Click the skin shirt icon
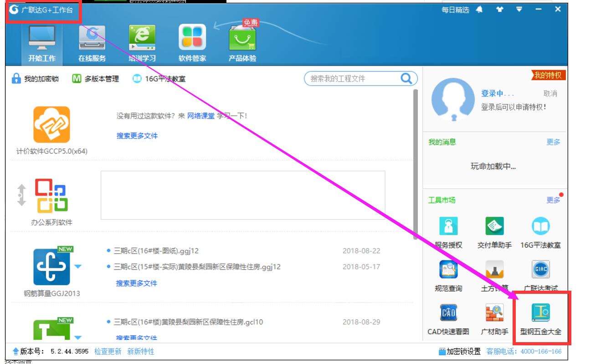The width and height of the screenshot is (606, 364). 500,10
